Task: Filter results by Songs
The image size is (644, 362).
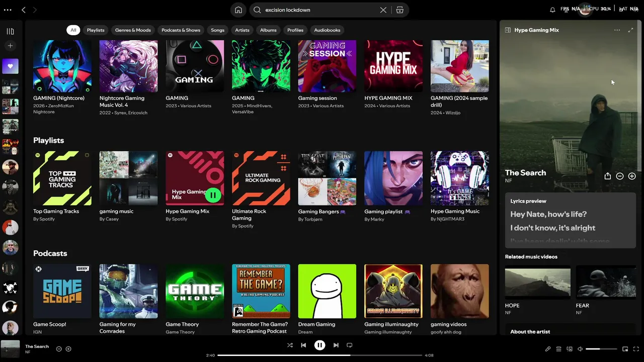Action: coord(218,30)
